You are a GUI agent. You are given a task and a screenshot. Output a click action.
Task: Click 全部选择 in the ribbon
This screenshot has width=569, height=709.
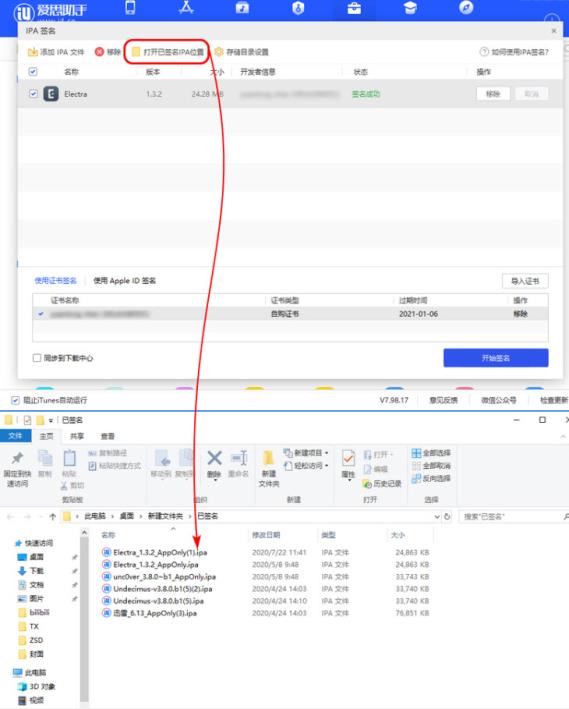pos(431,453)
